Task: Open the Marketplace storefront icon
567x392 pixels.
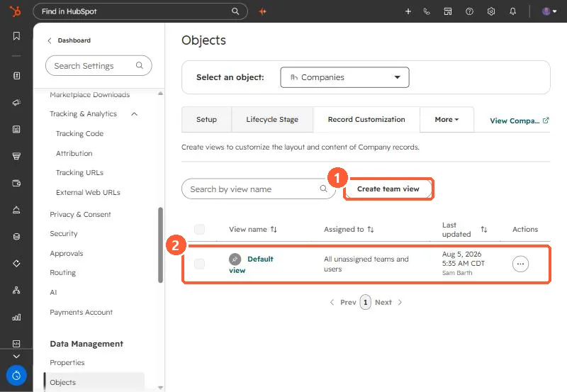Action: pos(448,11)
